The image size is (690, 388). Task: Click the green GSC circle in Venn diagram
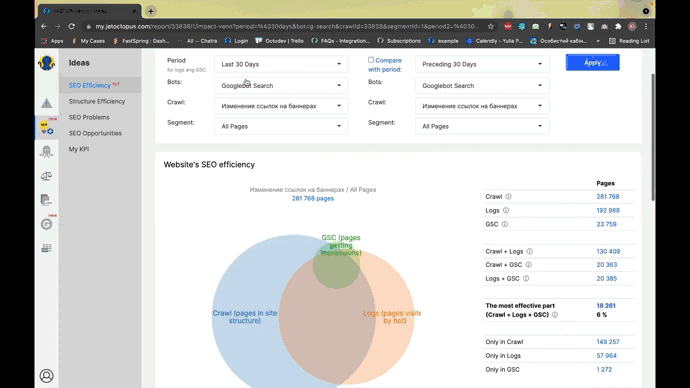[x=337, y=264]
